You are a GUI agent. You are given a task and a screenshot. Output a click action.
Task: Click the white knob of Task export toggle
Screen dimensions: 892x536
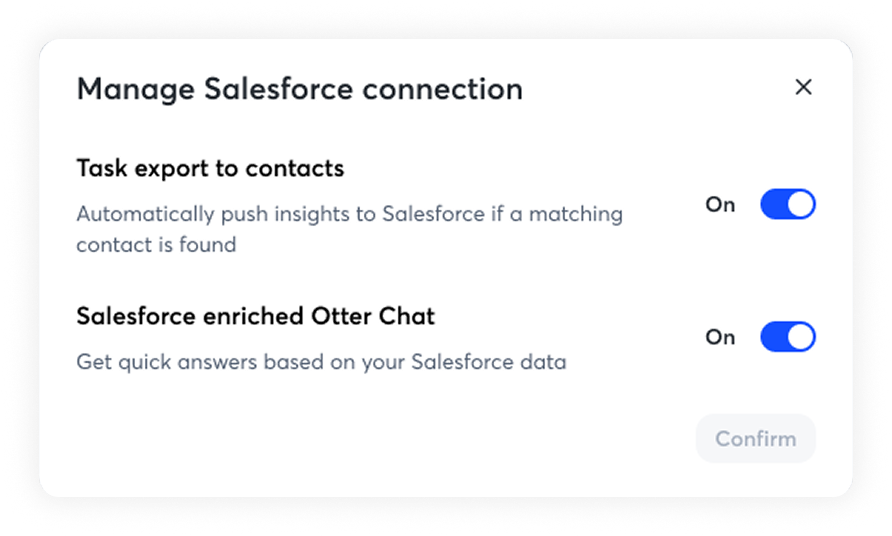pyautogui.click(x=801, y=205)
